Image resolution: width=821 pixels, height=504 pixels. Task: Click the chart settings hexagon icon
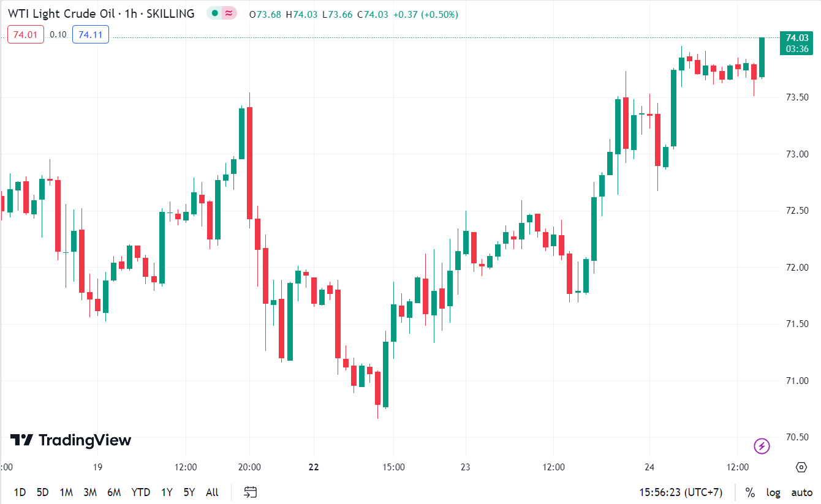point(801,467)
